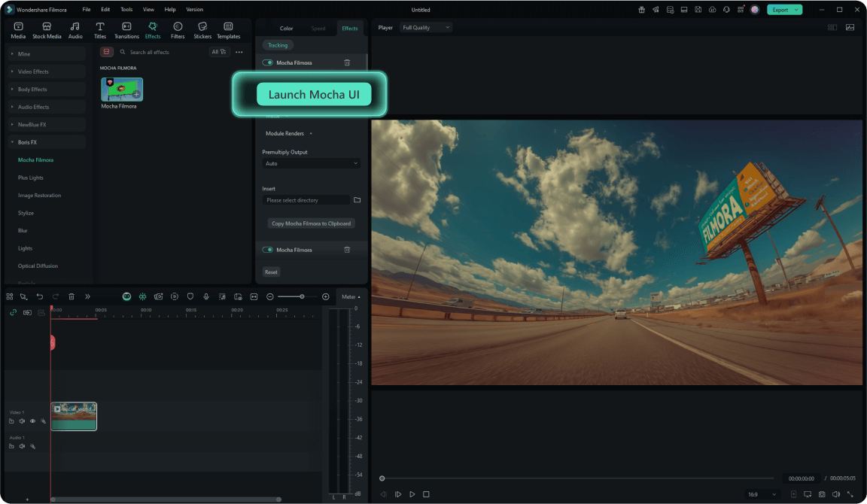Open the Filters panel

[178, 30]
